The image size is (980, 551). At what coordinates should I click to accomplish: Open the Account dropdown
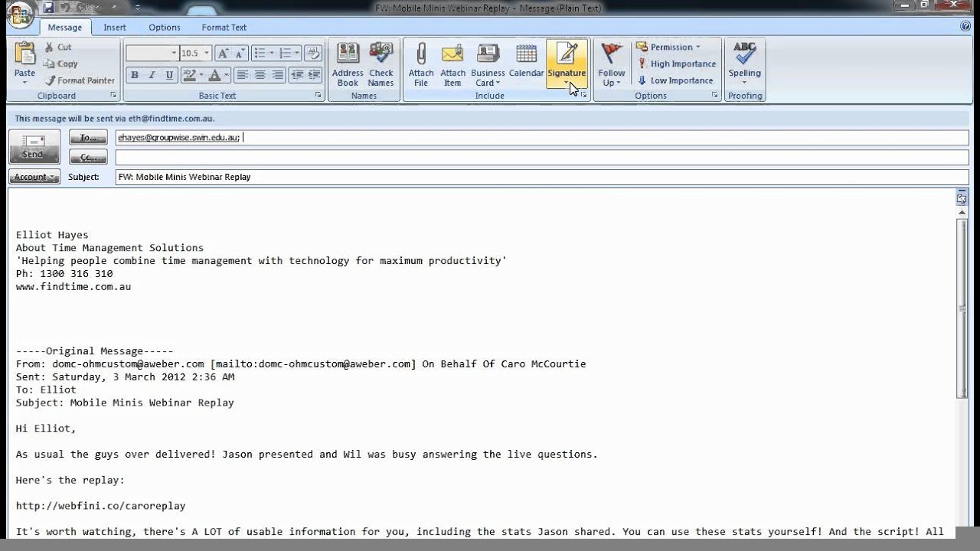point(34,177)
